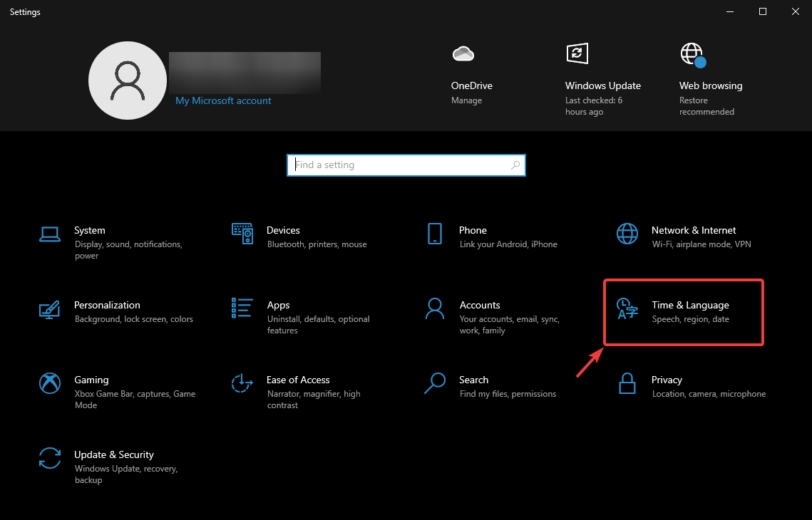Open the Privacy settings title
Viewport: 812px width, 520px height.
pos(667,380)
